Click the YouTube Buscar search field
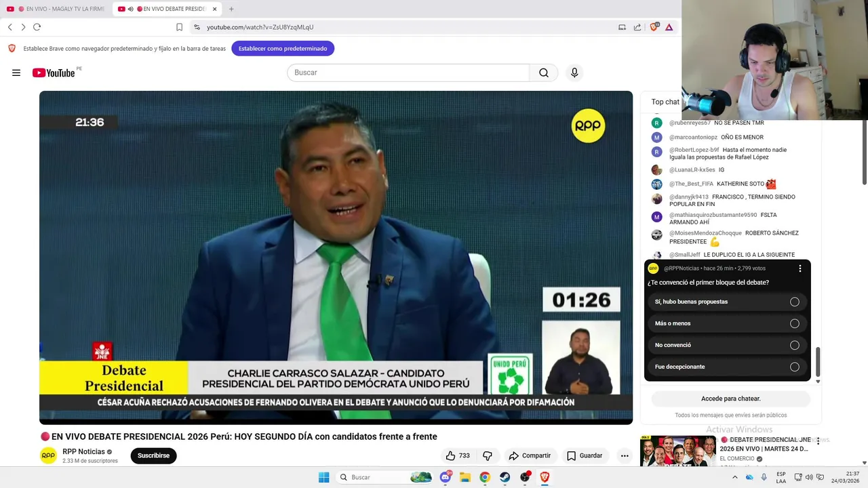This screenshot has height=488, width=868. (408, 73)
